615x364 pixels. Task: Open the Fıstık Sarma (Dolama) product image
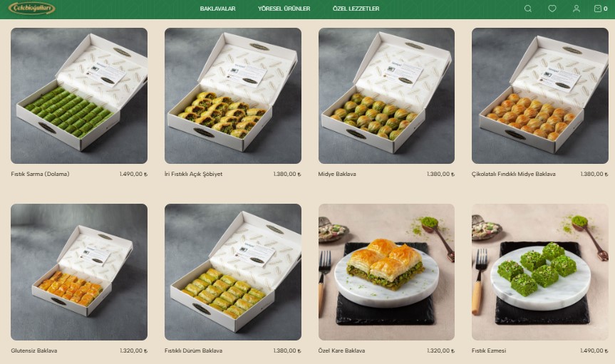click(x=79, y=95)
